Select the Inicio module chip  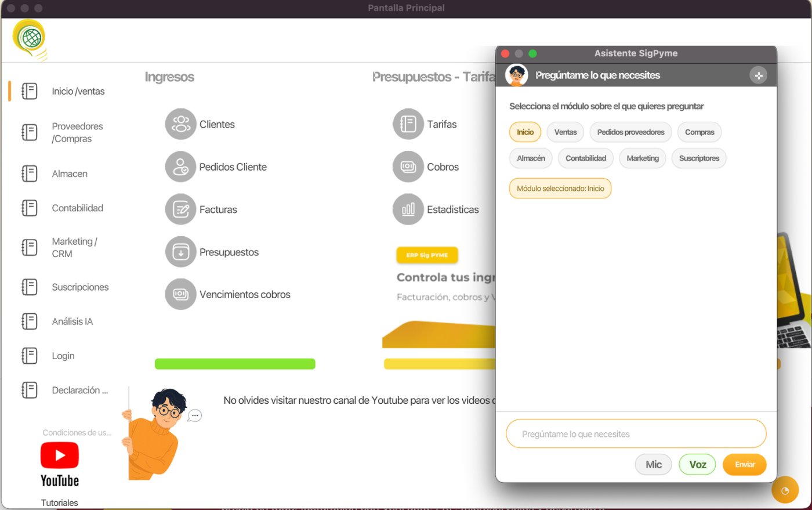pos(525,132)
